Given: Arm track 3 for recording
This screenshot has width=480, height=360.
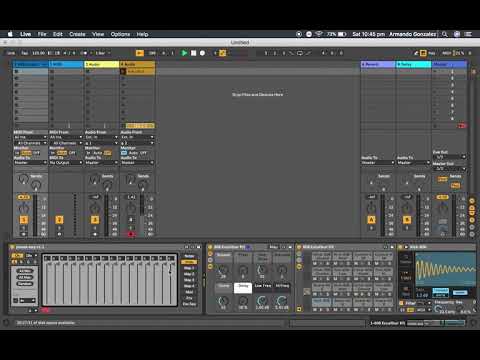Looking at the screenshot, I should [95, 234].
